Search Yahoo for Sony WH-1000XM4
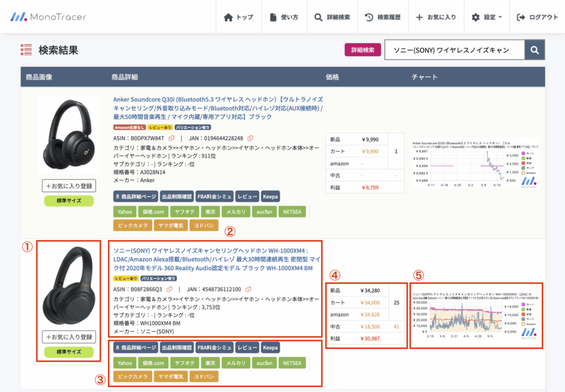Viewport: 565px width, 392px height. [x=125, y=363]
